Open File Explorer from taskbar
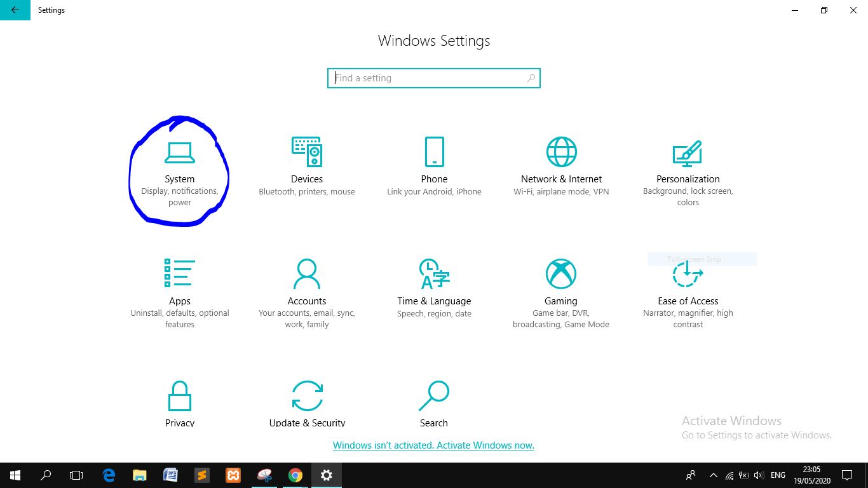868x488 pixels. [140, 475]
